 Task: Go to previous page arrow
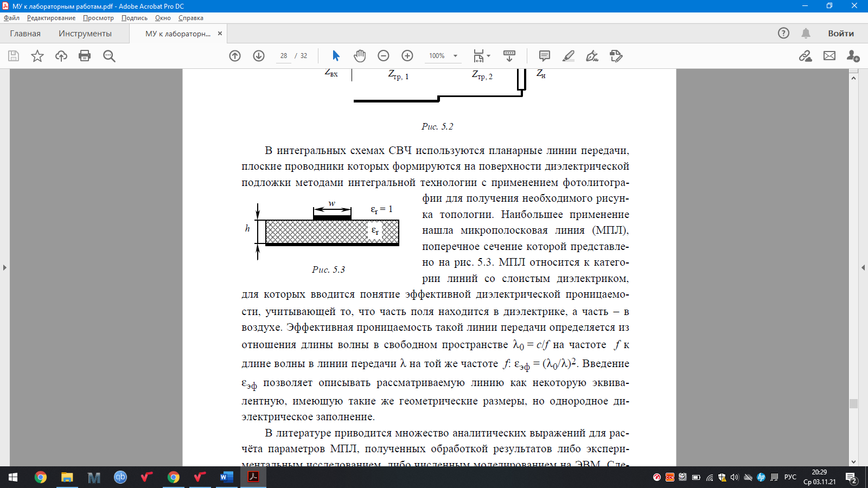tap(235, 56)
